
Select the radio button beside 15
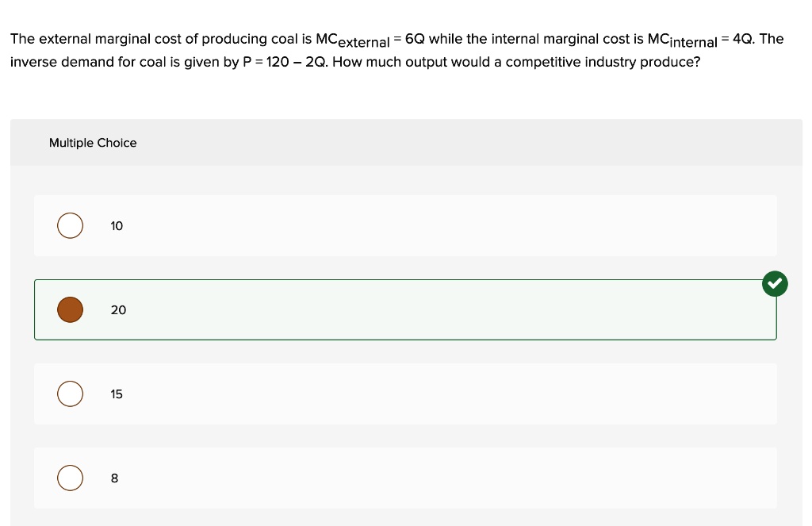click(70, 394)
